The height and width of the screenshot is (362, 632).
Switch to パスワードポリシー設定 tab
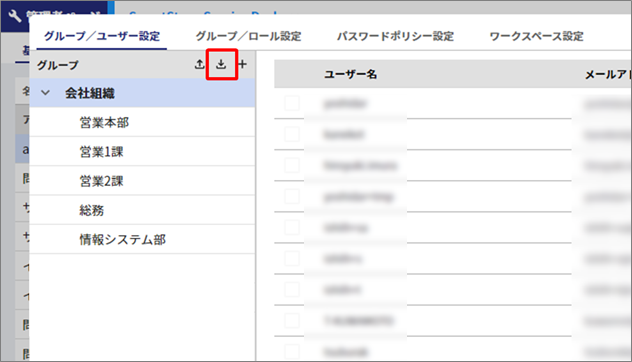point(395,36)
